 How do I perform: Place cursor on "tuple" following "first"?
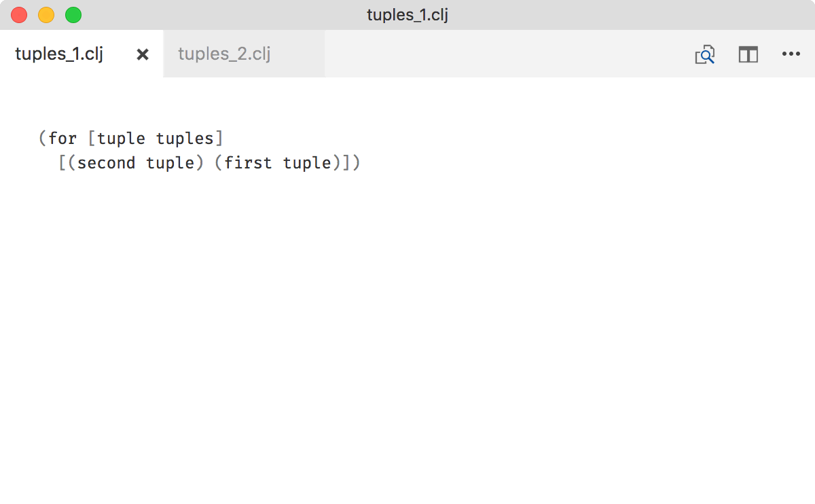coord(307,163)
